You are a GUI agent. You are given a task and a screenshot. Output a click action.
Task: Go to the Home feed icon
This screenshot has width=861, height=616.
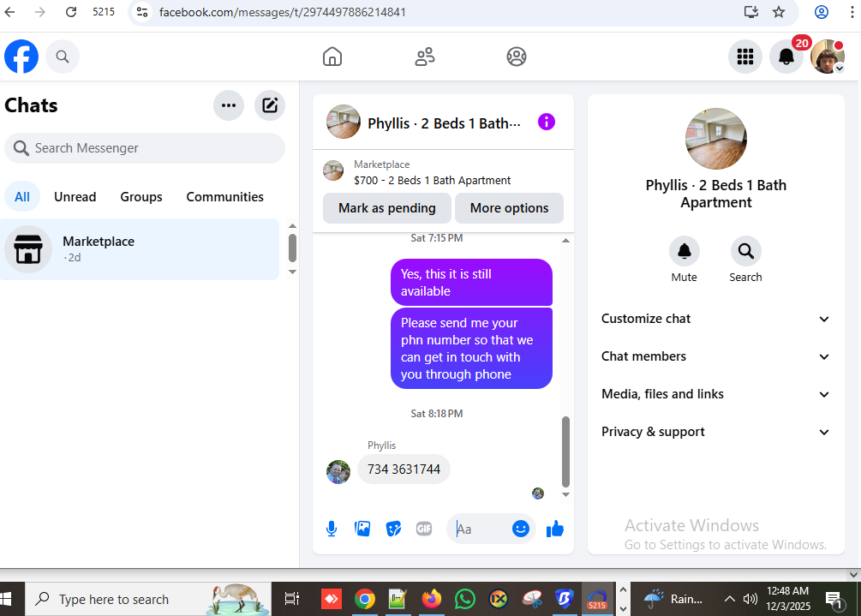pos(332,57)
